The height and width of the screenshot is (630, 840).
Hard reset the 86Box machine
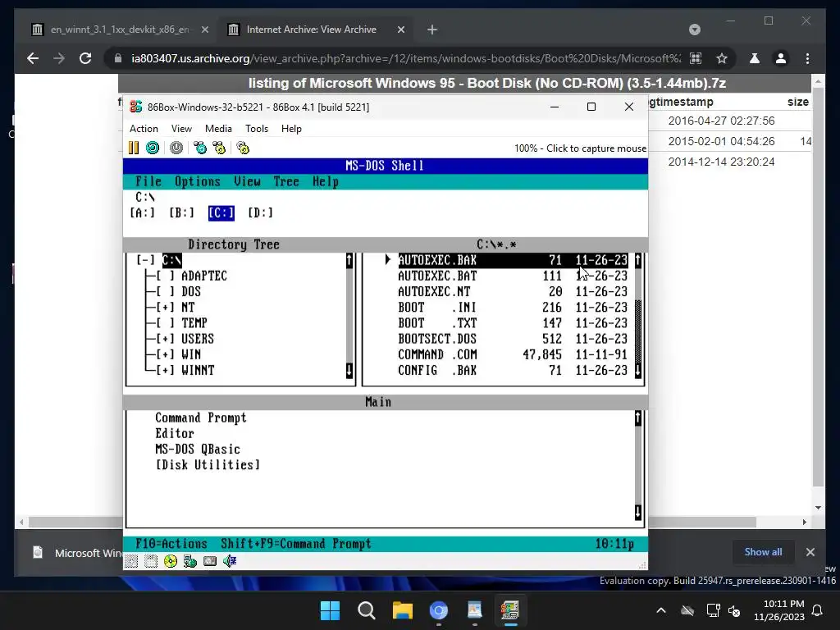[153, 148]
